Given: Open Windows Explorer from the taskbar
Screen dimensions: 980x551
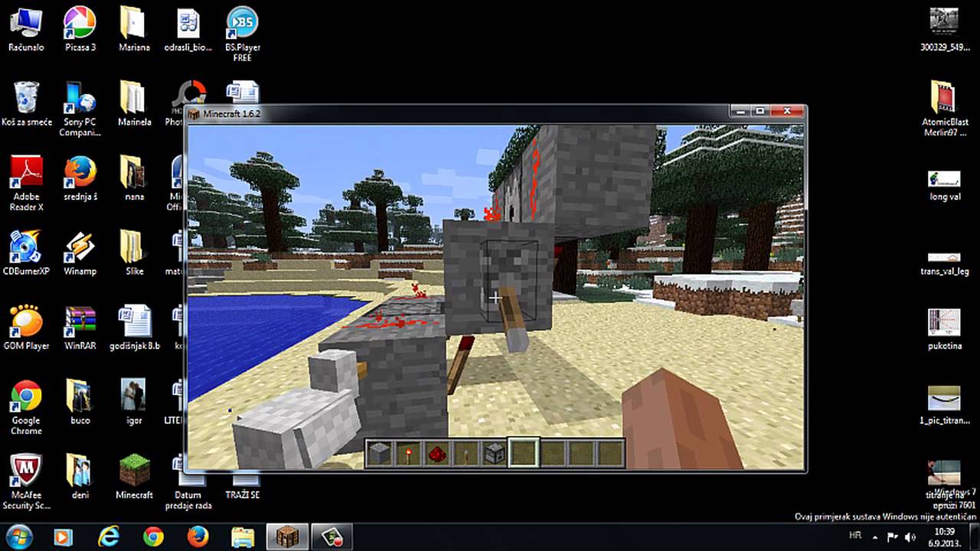Looking at the screenshot, I should click(x=243, y=536).
